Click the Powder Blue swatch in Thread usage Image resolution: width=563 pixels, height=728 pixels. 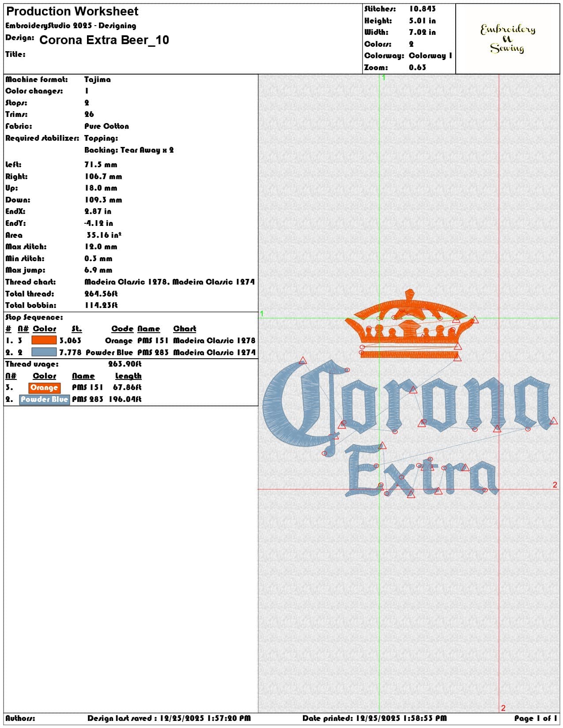point(44,400)
